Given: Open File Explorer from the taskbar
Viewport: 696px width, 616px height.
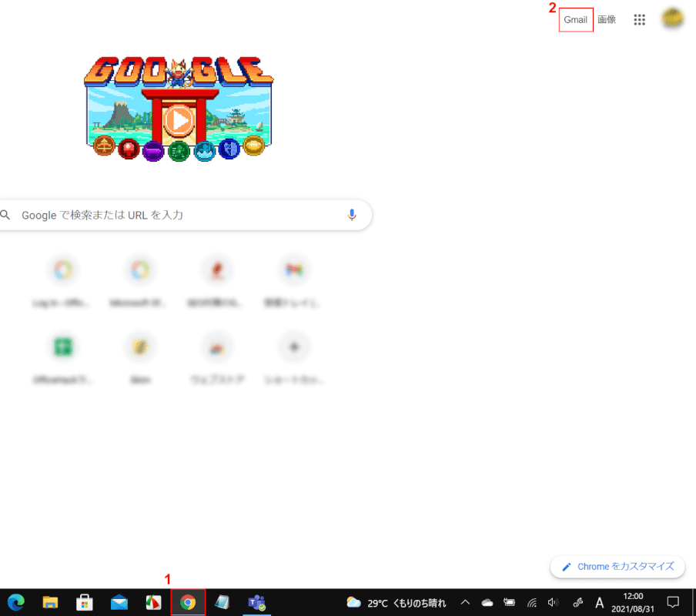Looking at the screenshot, I should click(50, 602).
